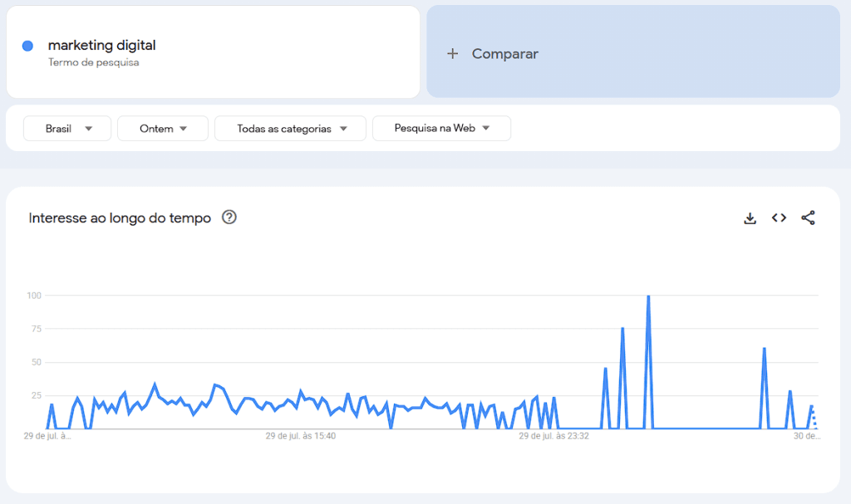This screenshot has width=851, height=504.
Task: Open the help tooltip beside the chart title
Action: 228,217
